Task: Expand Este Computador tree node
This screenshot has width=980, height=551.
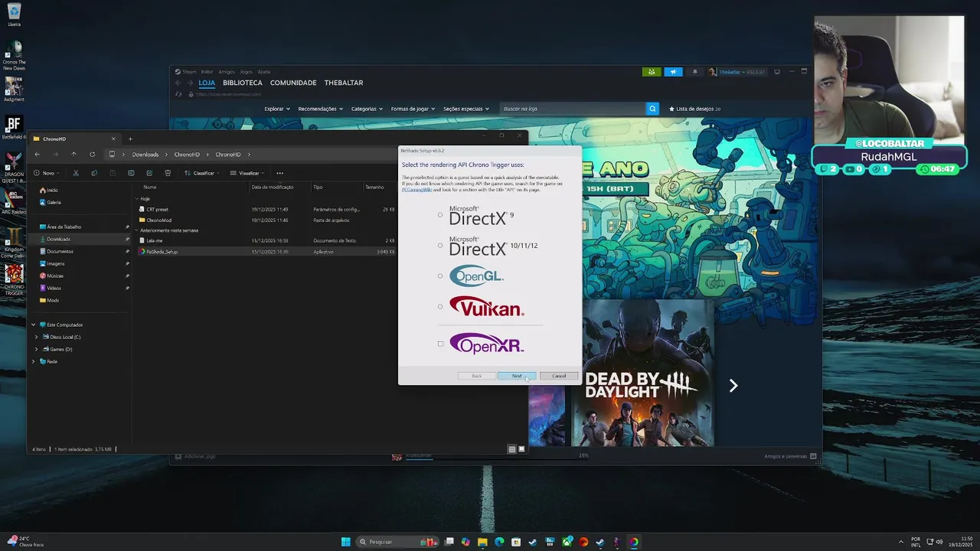Action: click(34, 324)
